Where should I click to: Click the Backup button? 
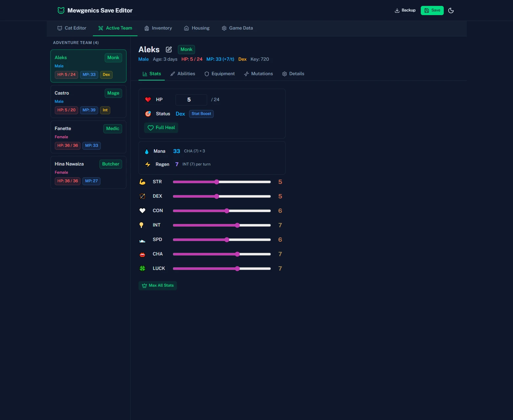point(405,11)
